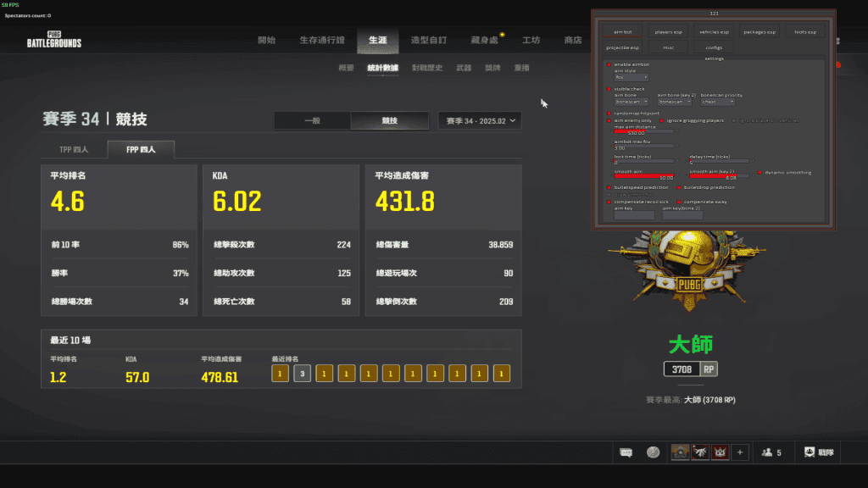Click the 3708 RP rank points badge
868x488 pixels.
(691, 369)
